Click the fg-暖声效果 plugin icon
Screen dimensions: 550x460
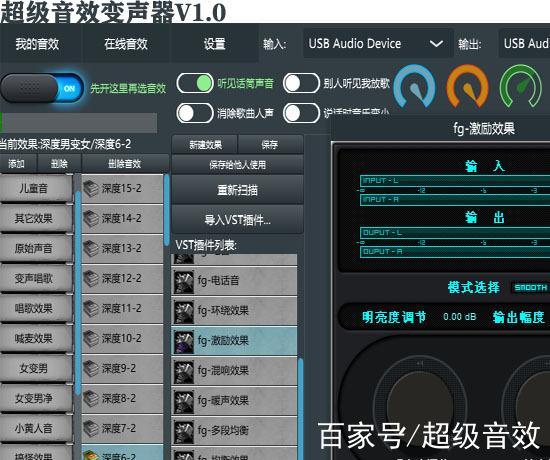point(184,401)
